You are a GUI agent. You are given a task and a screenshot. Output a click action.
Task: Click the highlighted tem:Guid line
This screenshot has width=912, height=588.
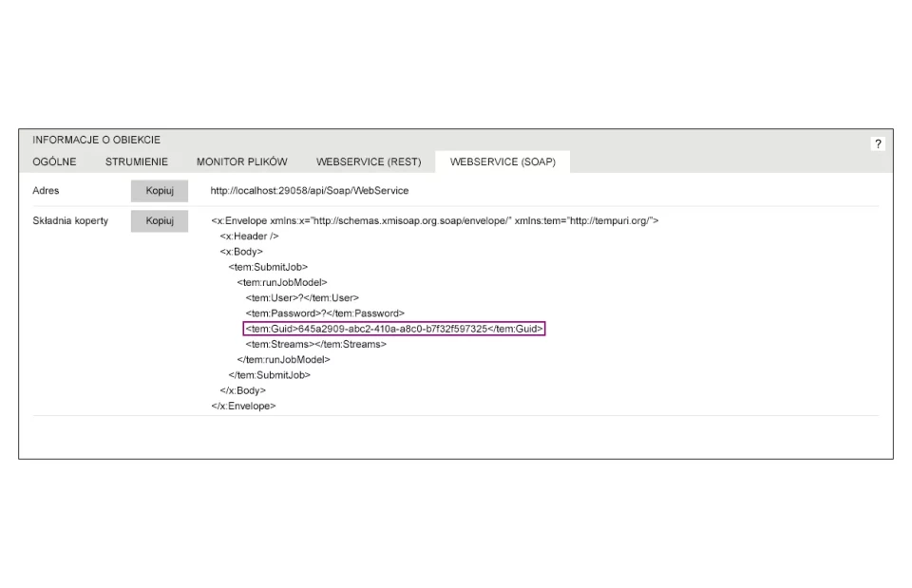click(x=394, y=329)
